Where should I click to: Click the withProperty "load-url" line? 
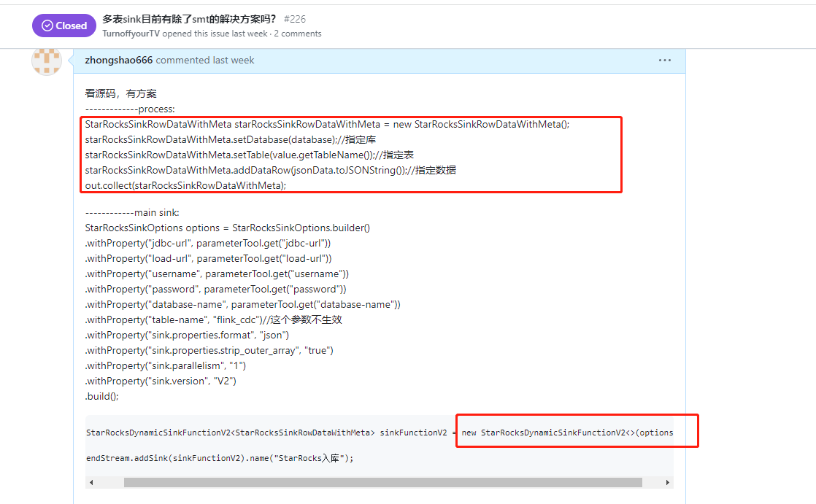pos(208,258)
